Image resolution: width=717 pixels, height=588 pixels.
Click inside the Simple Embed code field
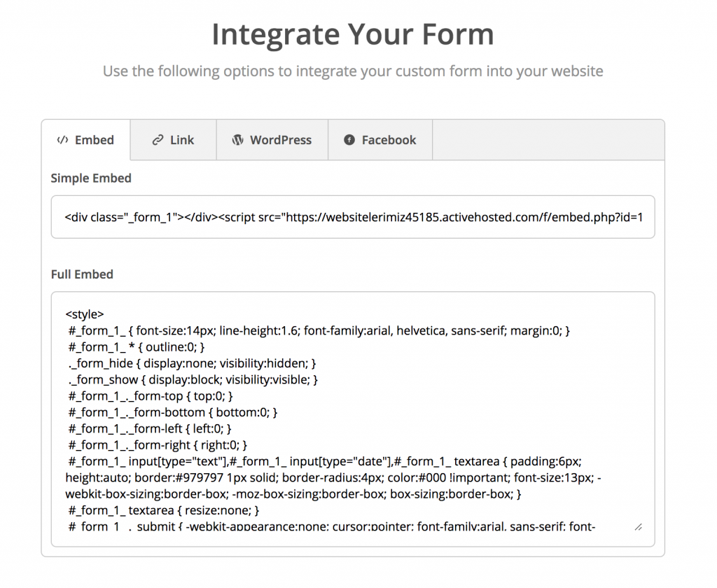pyautogui.click(x=353, y=217)
